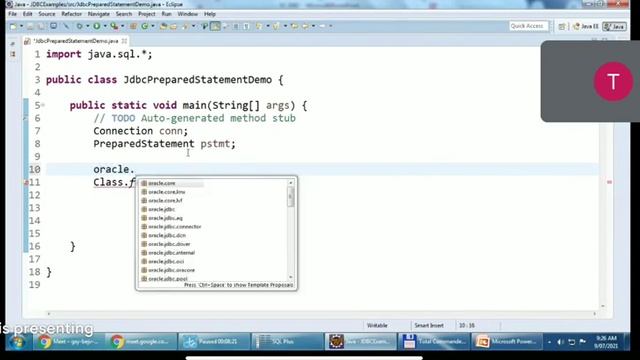This screenshot has width=640, height=360.
Task: Select the oracle.jdbc.oci proposal
Action: [166, 261]
